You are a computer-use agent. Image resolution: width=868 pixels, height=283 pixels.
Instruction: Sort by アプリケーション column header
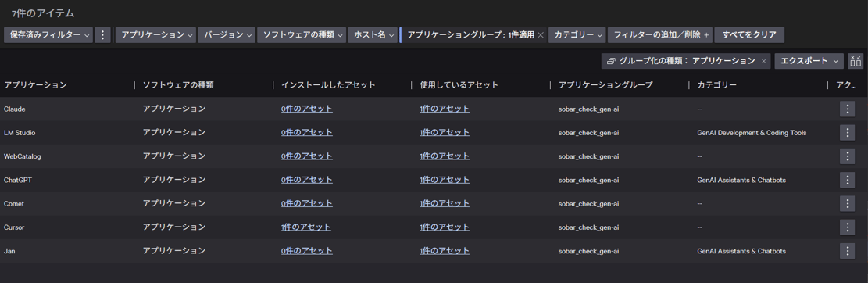[x=35, y=85]
